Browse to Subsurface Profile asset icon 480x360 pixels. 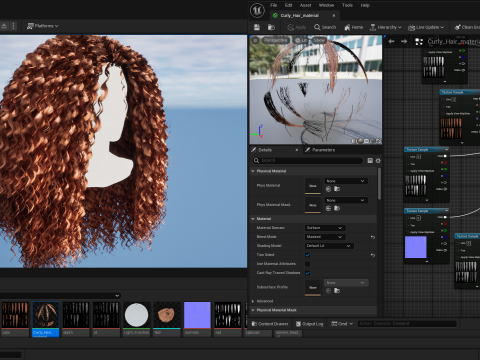coord(337,291)
